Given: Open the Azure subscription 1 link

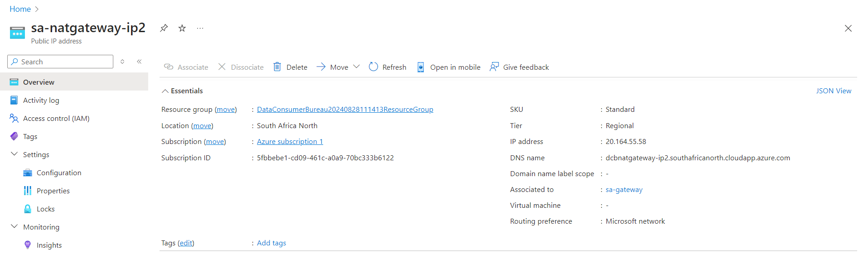Looking at the screenshot, I should tap(290, 142).
